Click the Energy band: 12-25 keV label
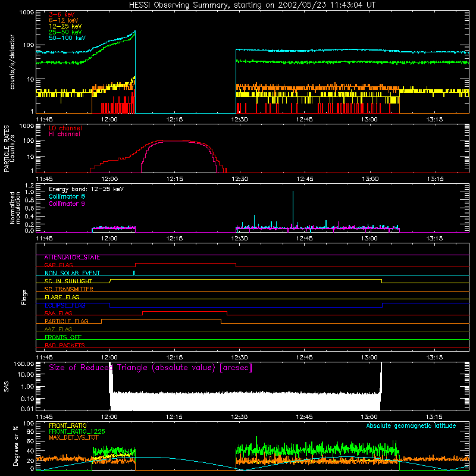476x476 pixels. pos(86,189)
